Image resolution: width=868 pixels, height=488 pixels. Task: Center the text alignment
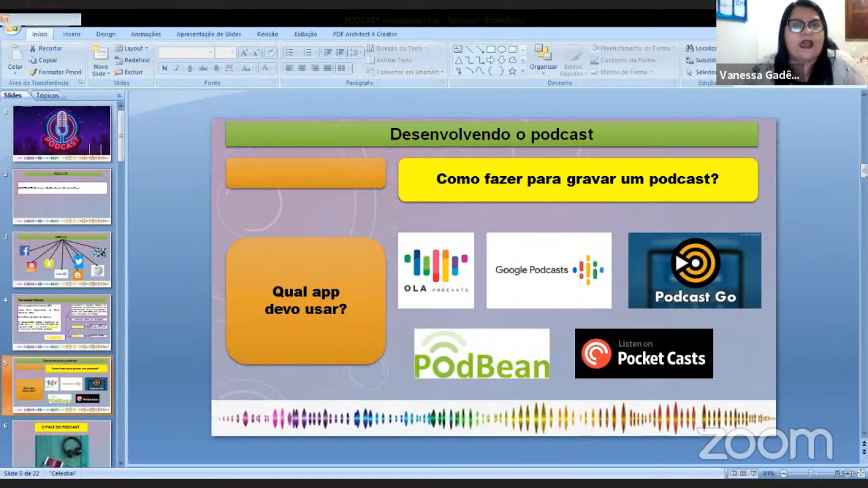pyautogui.click(x=302, y=68)
